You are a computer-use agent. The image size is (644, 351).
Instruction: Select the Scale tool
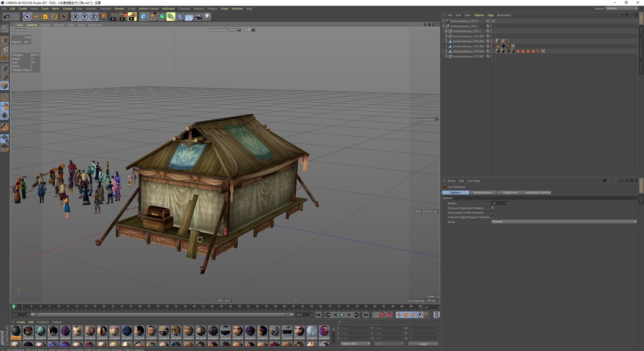point(45,17)
